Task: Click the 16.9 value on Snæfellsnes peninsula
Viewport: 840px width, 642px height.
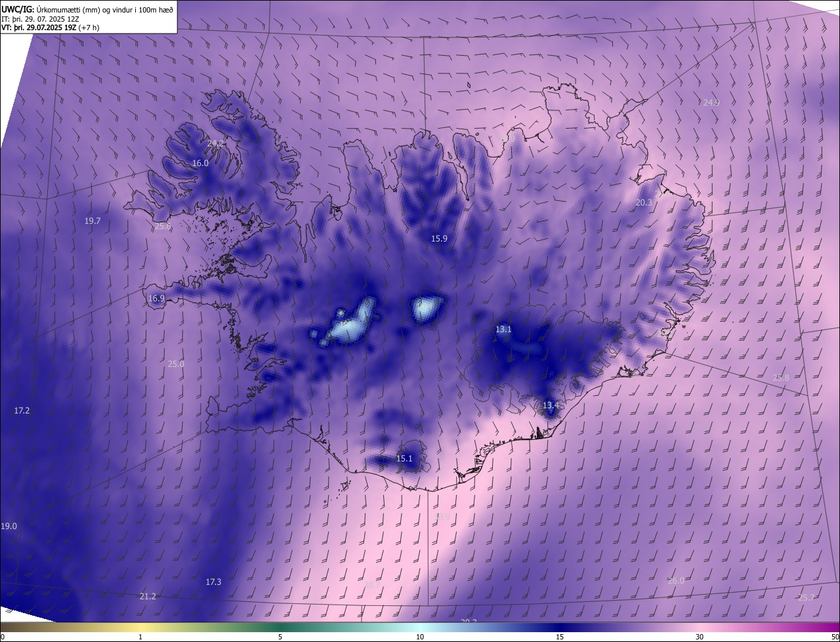Action: [156, 298]
